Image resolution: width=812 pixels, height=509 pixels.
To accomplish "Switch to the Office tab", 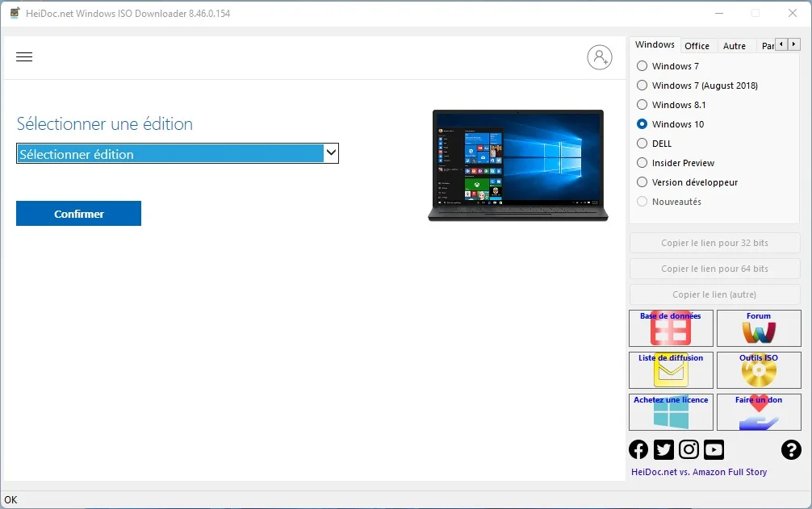I will (x=697, y=46).
